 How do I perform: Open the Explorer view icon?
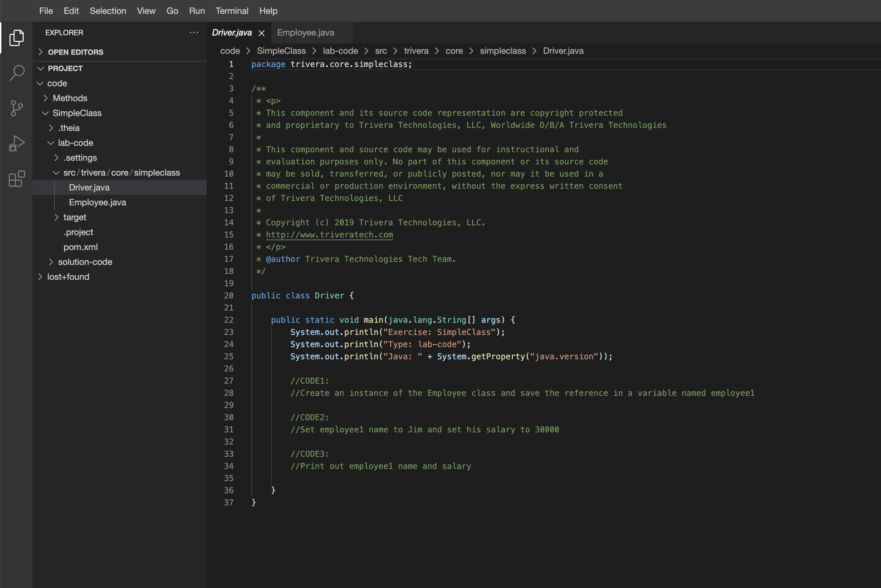point(17,38)
